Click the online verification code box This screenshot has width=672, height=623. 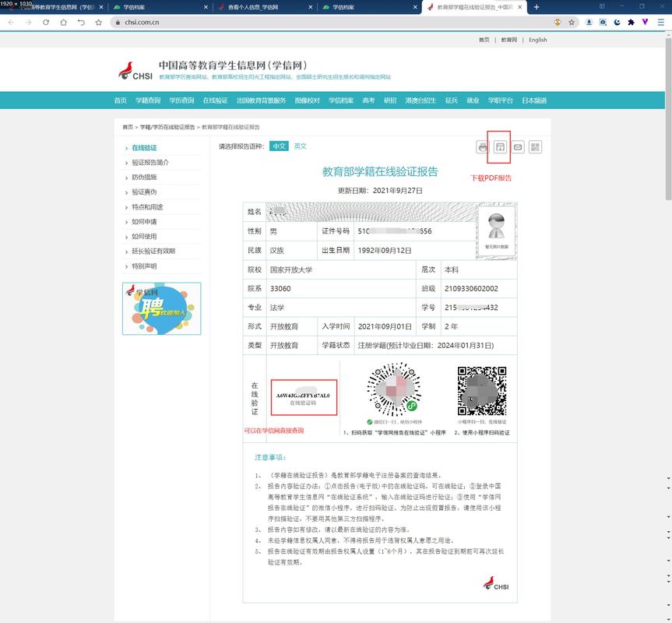click(304, 398)
